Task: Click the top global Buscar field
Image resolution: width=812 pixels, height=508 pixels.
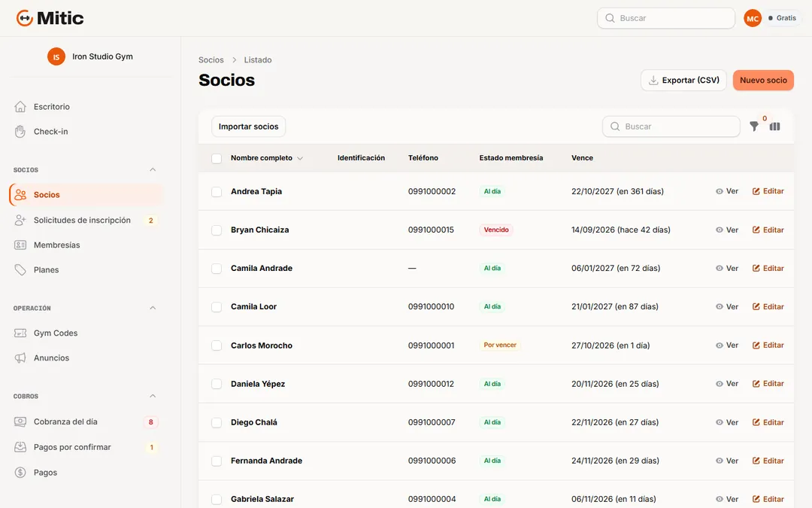Action: pos(666,18)
